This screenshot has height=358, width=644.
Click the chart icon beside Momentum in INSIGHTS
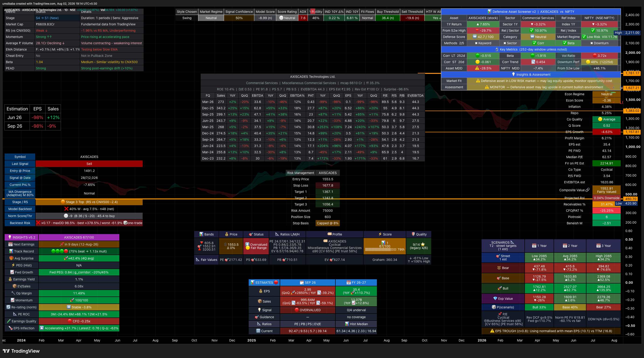click(13, 300)
